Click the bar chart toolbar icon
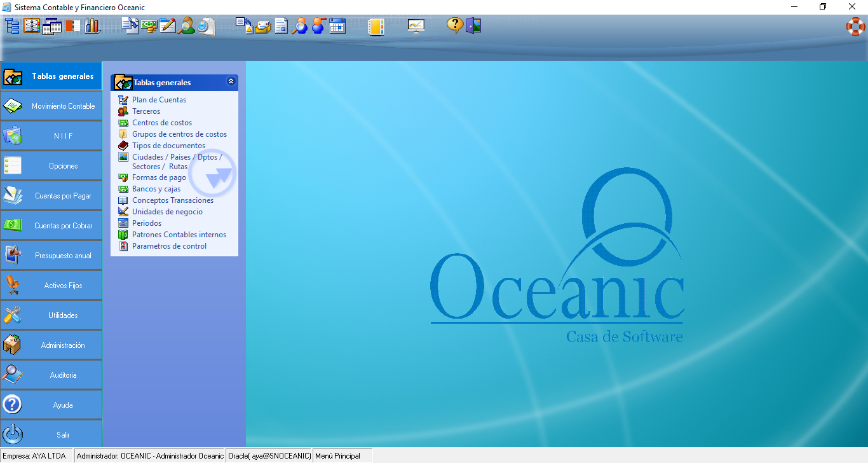 pos(93,26)
